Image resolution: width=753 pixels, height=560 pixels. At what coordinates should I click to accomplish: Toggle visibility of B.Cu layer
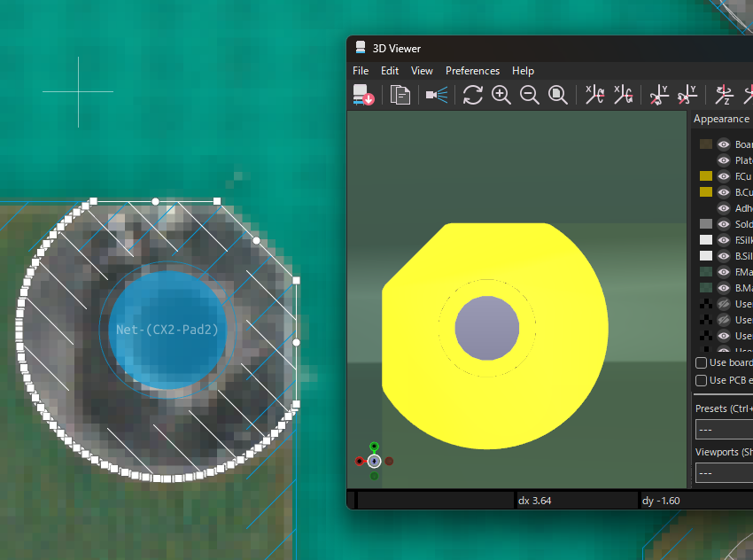coord(723,192)
